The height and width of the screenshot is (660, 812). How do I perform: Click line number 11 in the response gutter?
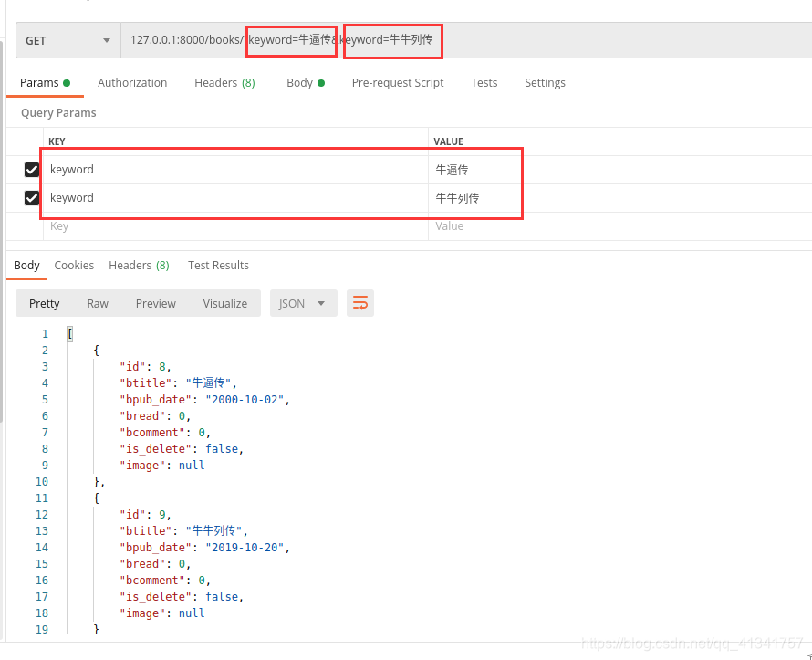(42, 498)
